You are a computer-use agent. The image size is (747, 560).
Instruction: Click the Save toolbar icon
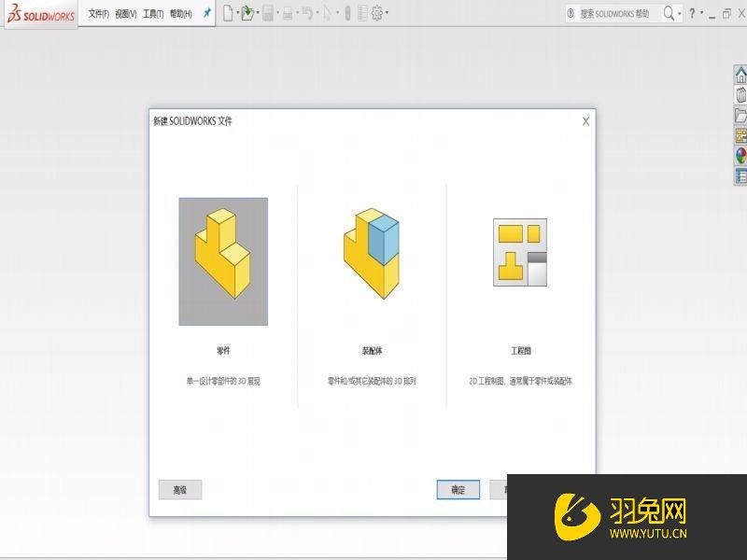click(268, 13)
